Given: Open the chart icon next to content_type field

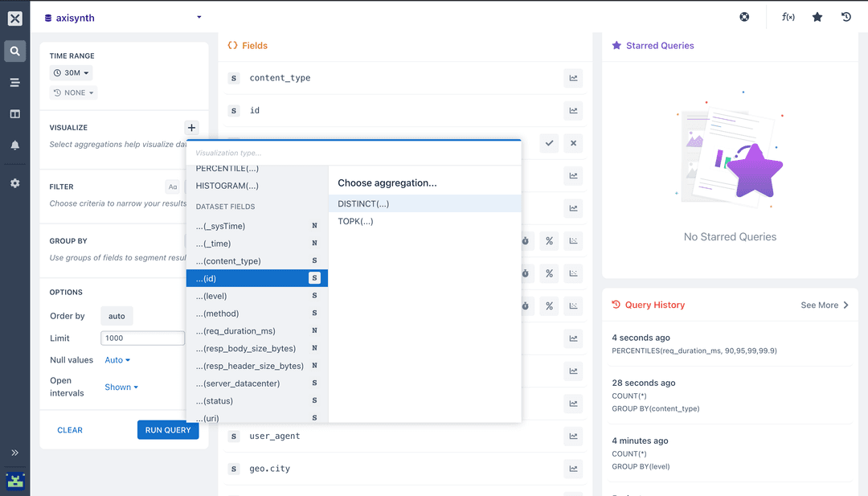Looking at the screenshot, I should pos(573,78).
